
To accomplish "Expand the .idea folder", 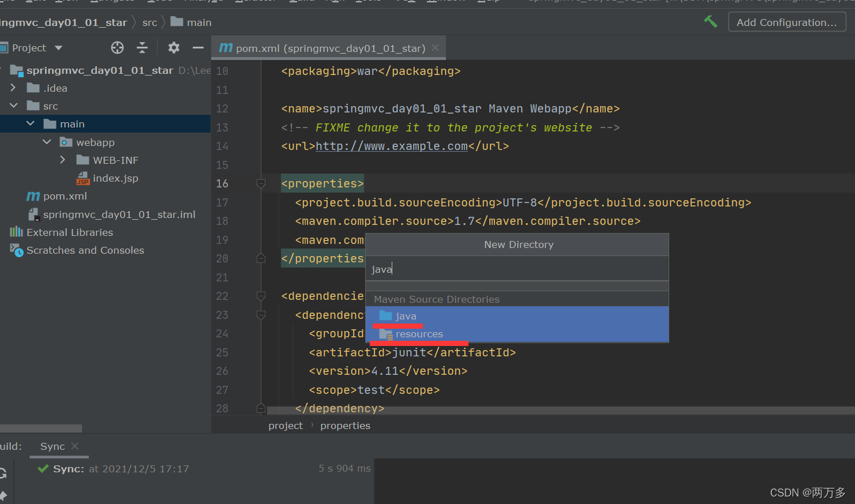I will pos(13,88).
